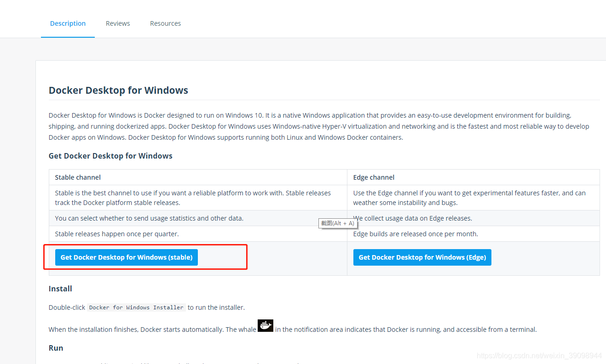Click the Docker for Windows Installer code text
This screenshot has height=364, width=606.
136,307
